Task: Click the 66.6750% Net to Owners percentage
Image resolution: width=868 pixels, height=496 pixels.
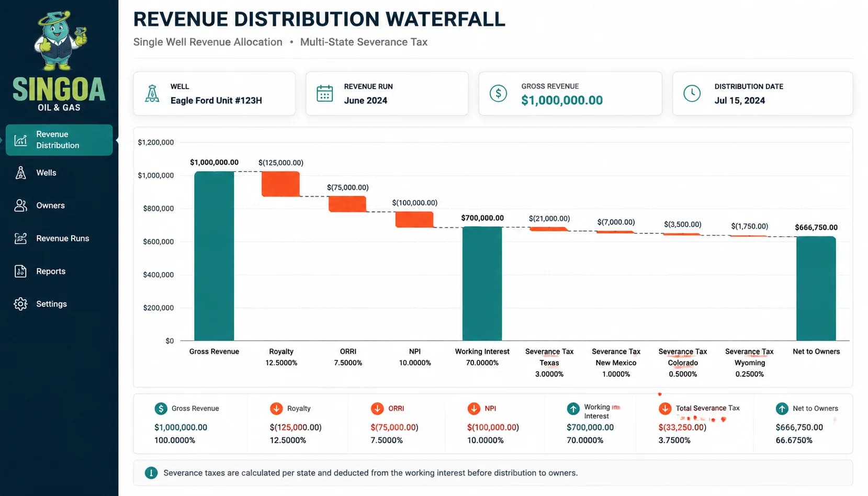Action: [794, 441]
